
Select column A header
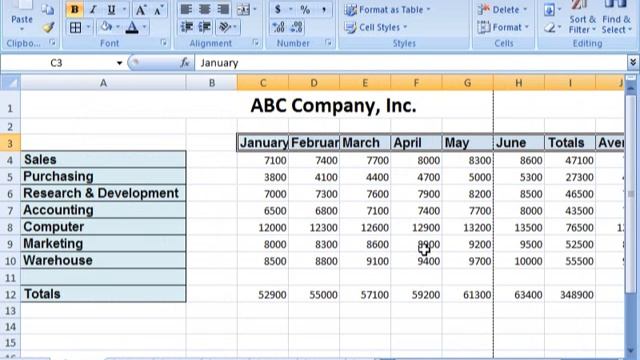click(x=103, y=83)
